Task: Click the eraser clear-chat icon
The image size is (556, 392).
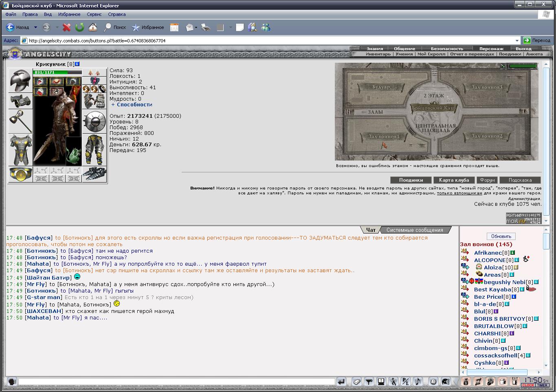Action: (x=356, y=382)
